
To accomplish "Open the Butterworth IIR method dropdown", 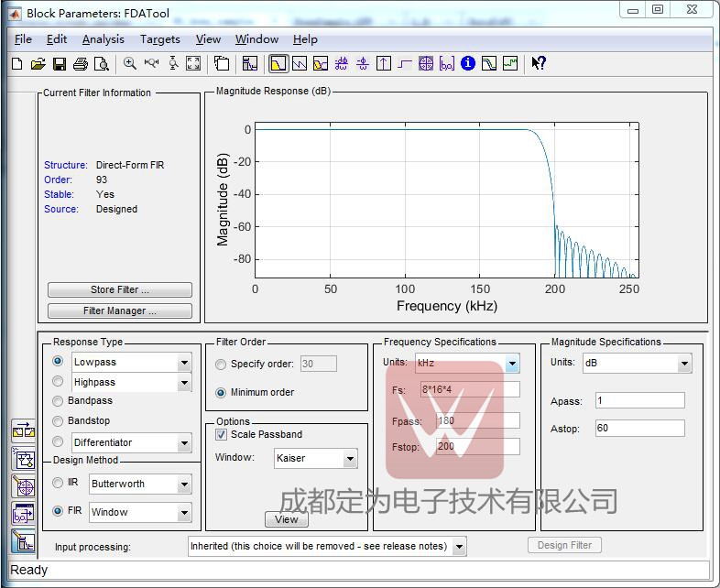I will click(185, 485).
